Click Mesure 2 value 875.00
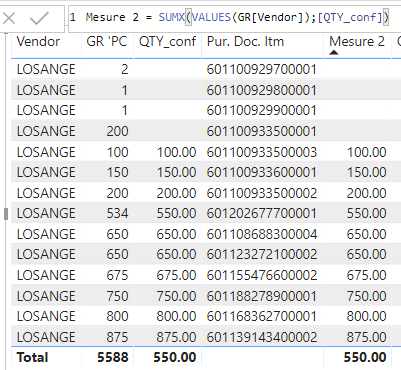This screenshot has width=401, height=370. [366, 337]
